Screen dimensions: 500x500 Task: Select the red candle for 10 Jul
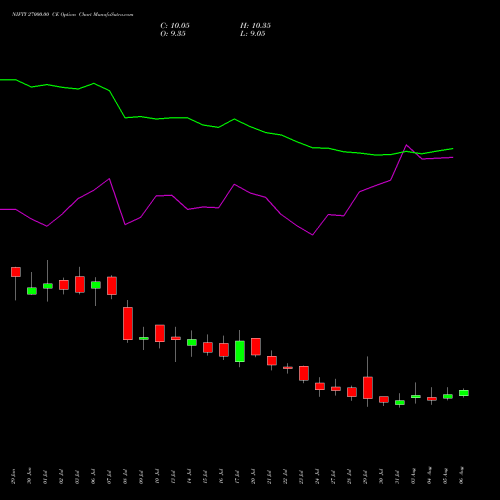point(160,333)
